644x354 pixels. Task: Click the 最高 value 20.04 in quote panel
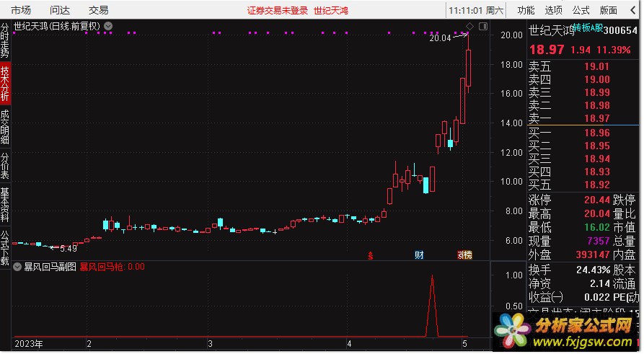tap(597, 213)
